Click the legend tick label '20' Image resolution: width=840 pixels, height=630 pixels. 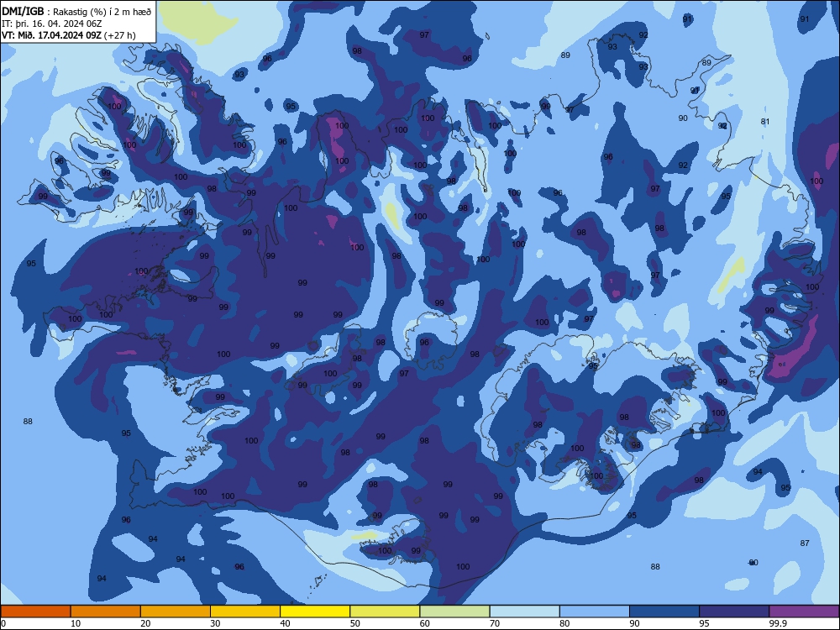point(145,623)
